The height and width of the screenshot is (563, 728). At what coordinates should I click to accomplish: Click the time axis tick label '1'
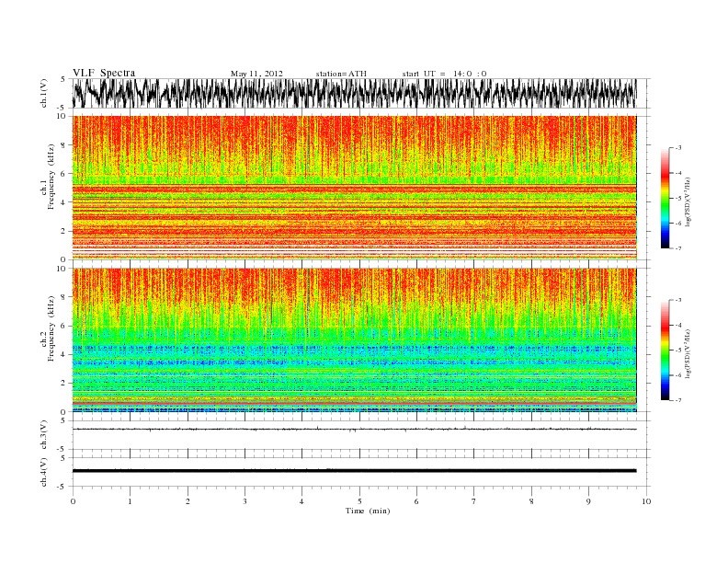(x=131, y=501)
